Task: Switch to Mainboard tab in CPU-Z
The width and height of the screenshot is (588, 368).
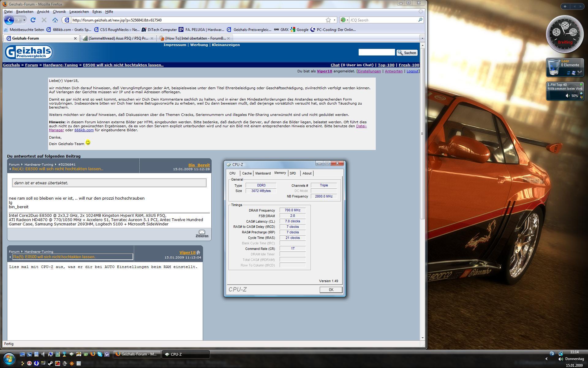Action: [263, 173]
